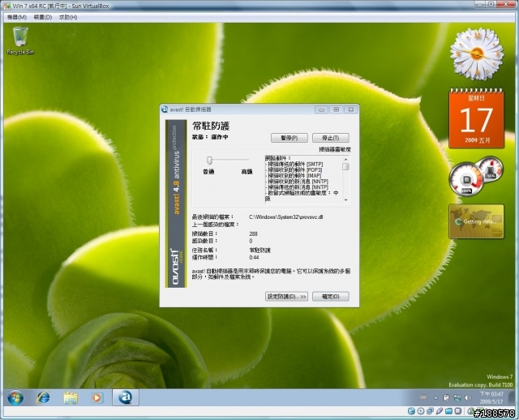Open VirtualBox 裝置(D) menu
The image size is (519, 420).
tap(43, 17)
